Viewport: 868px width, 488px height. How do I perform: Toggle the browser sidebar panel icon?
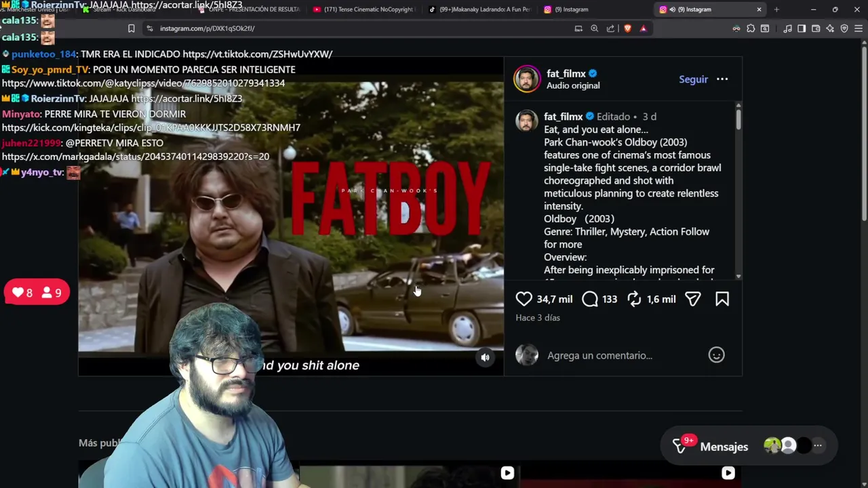[x=802, y=28]
